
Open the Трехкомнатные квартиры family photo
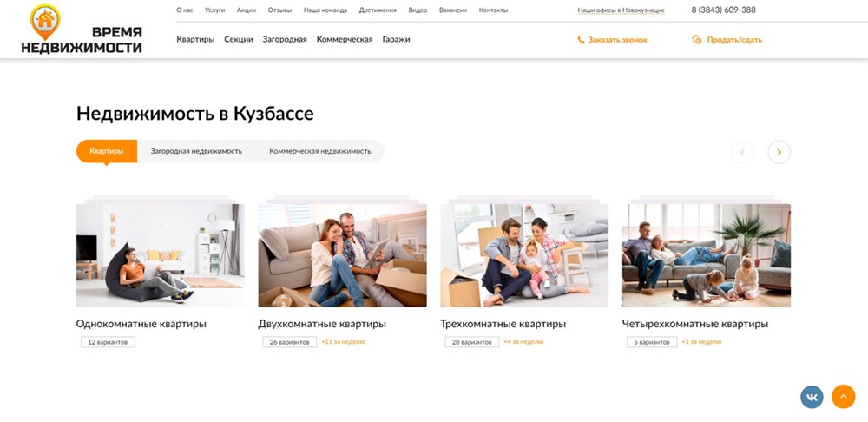524,255
